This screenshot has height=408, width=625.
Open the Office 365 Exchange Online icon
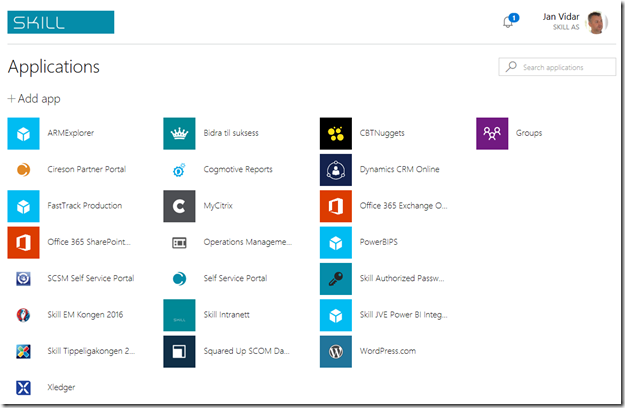coord(336,206)
